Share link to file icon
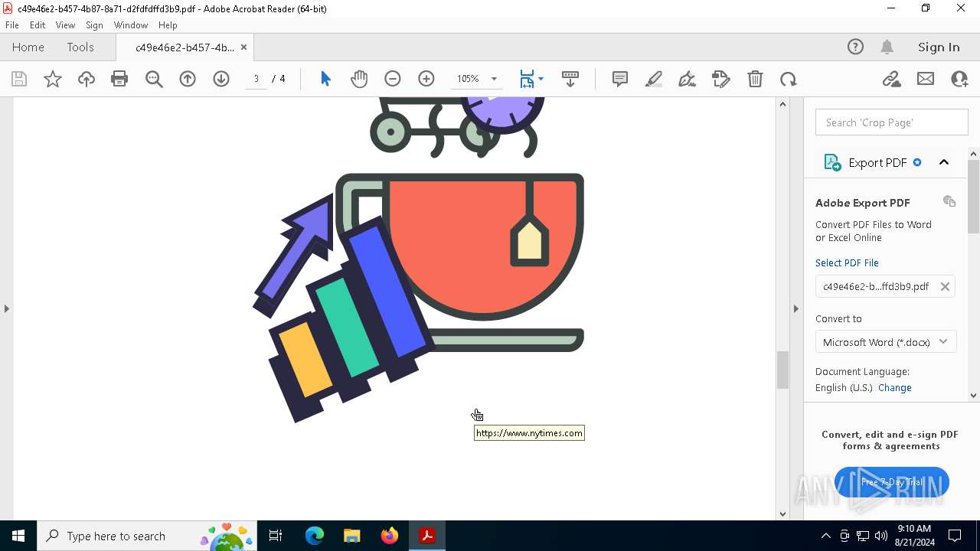 pos(891,79)
